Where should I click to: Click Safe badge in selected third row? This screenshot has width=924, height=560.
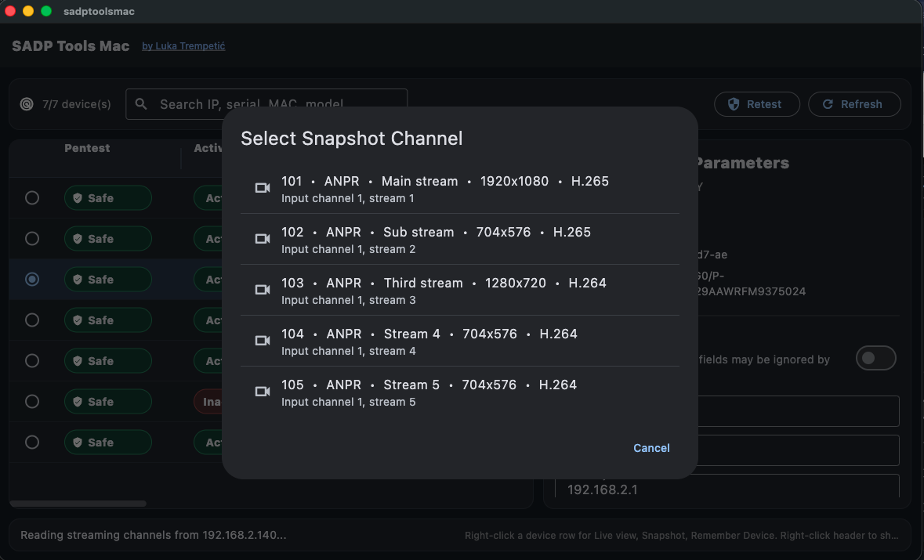108,279
